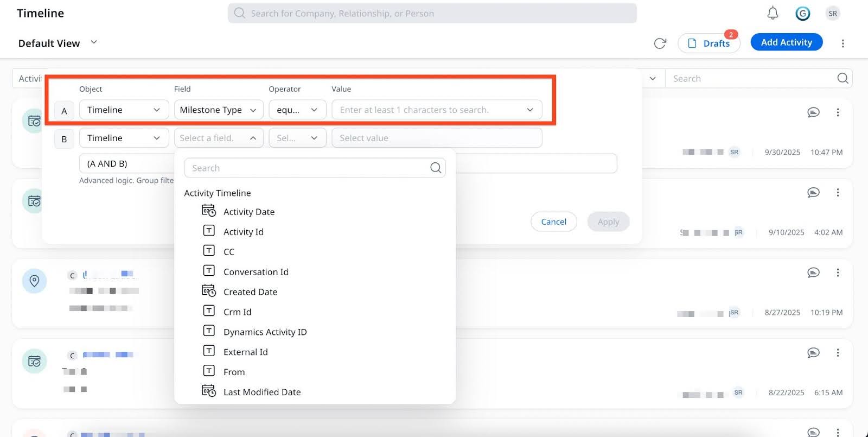The height and width of the screenshot is (437, 868).
Task: Click the calendar icon on the 9/10/2025 activity
Action: click(34, 201)
